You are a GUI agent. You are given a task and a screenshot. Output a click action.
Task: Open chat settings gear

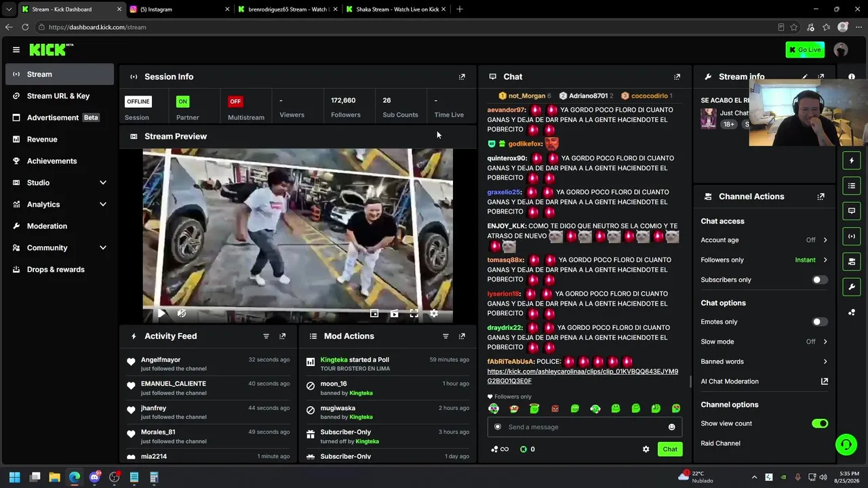coord(646,449)
